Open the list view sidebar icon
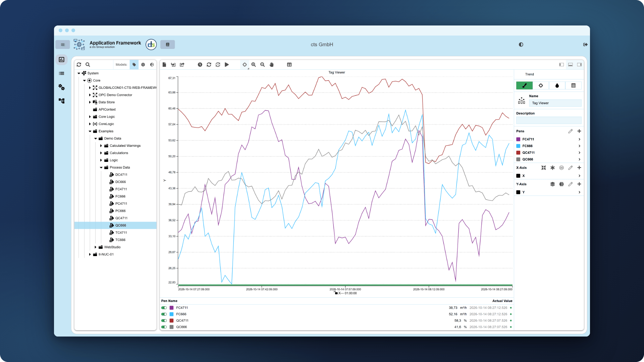Screen dimensions: 644x362 [x=62, y=73]
